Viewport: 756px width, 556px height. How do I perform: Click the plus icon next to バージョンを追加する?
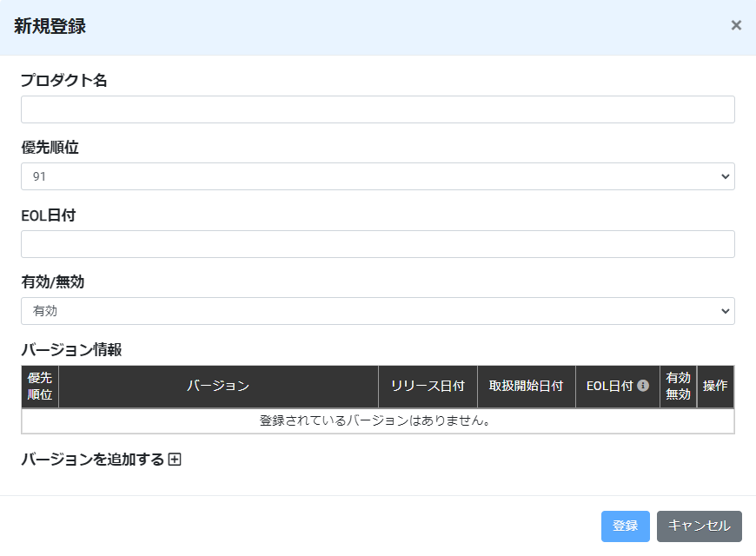175,460
